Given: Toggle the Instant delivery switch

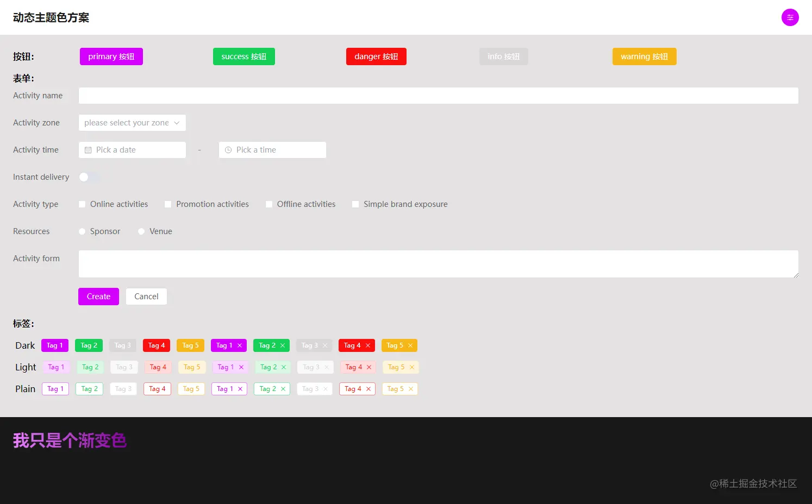Looking at the screenshot, I should 89,177.
